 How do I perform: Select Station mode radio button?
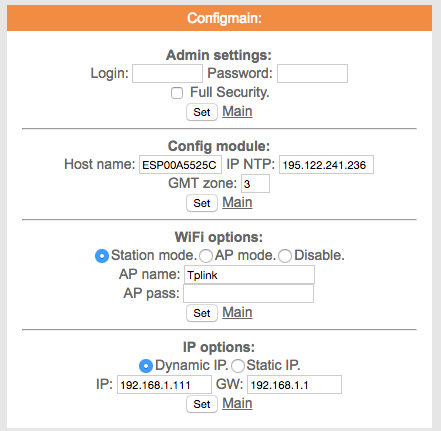click(102, 256)
